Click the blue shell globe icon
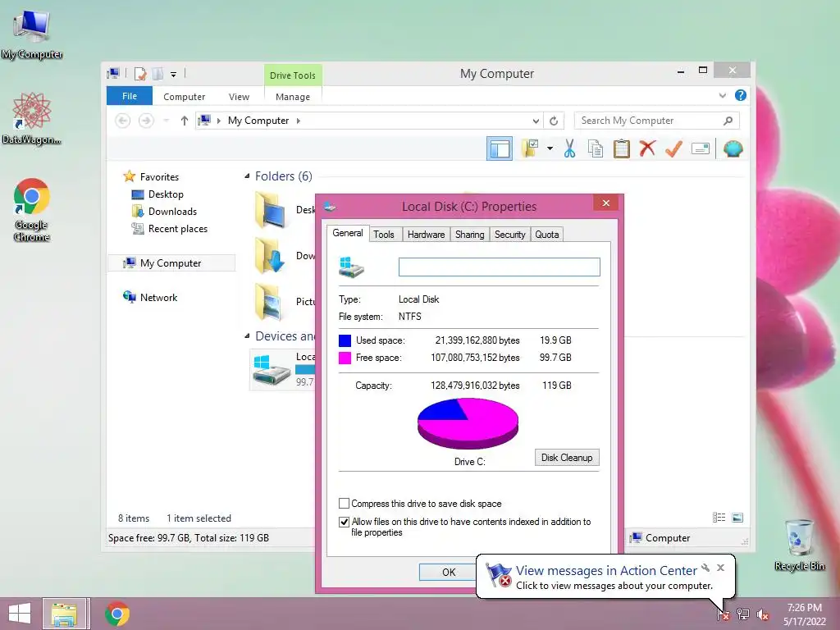 [x=733, y=148]
